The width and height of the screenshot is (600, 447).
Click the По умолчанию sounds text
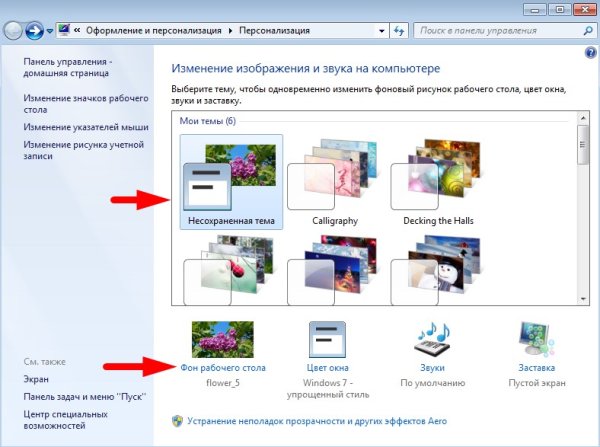432,383
